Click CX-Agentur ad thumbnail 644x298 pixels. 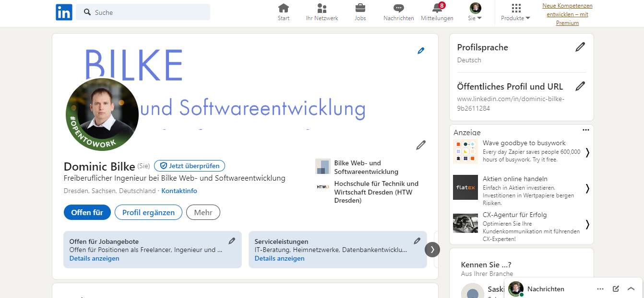[x=465, y=223]
